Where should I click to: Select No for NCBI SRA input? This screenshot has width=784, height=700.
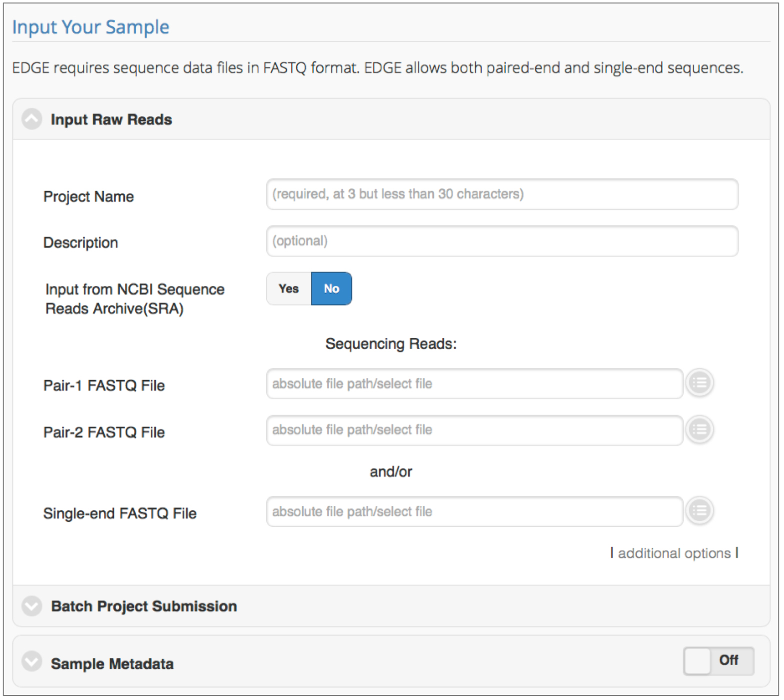pyautogui.click(x=331, y=288)
